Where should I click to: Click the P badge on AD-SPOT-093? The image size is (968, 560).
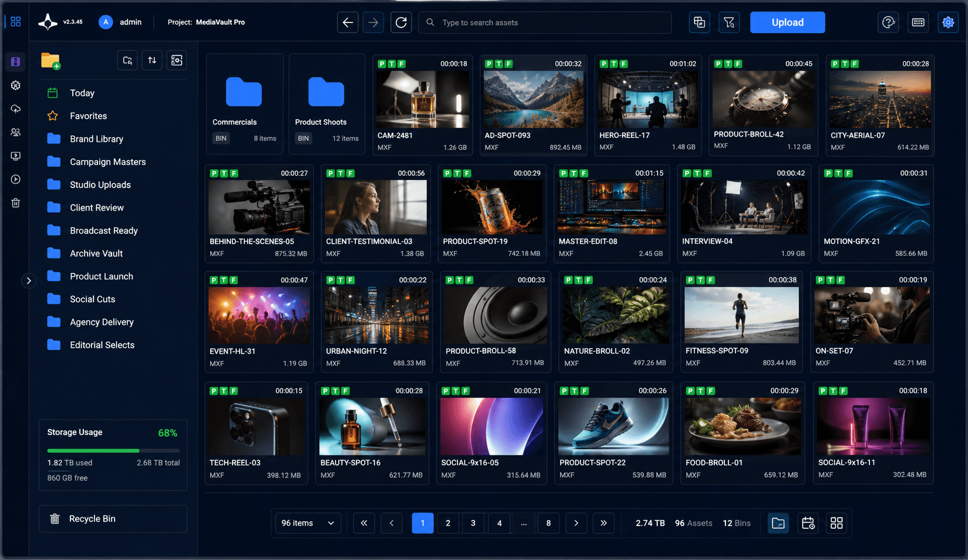488,63
